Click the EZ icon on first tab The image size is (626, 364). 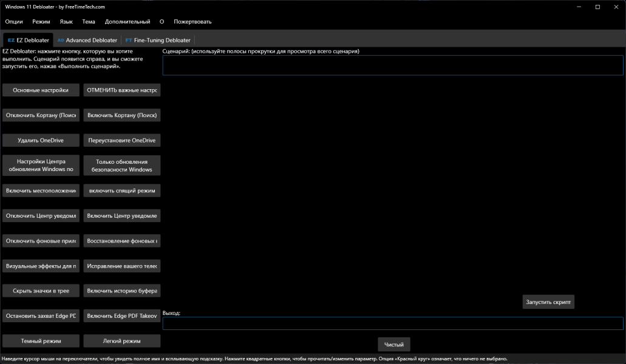tap(11, 40)
